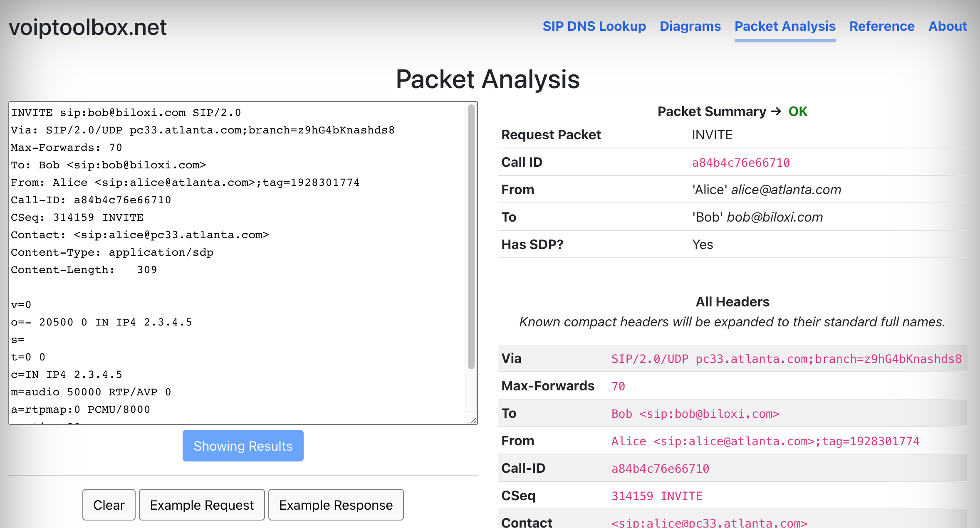Click the Via header value

pyautogui.click(x=786, y=359)
